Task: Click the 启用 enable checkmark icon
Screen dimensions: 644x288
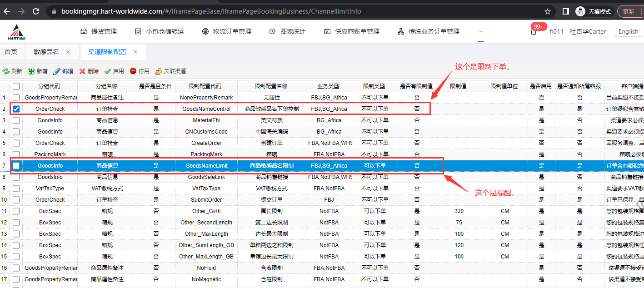Action: (x=108, y=71)
